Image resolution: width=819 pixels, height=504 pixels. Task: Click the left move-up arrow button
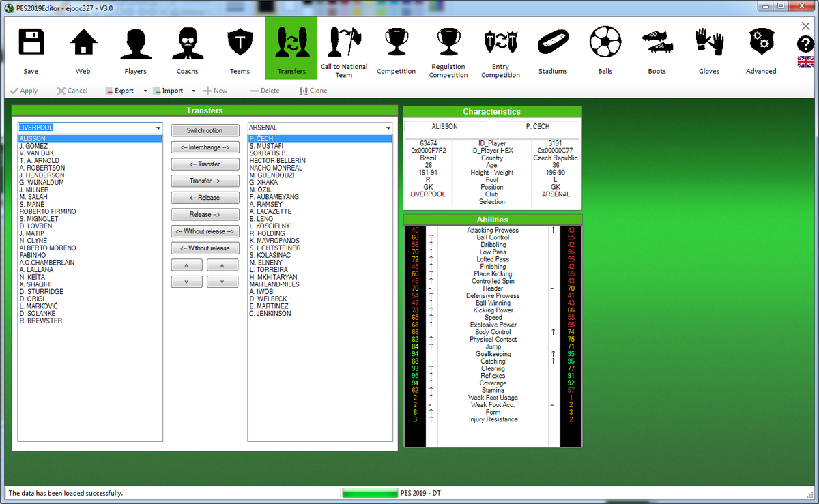186,265
